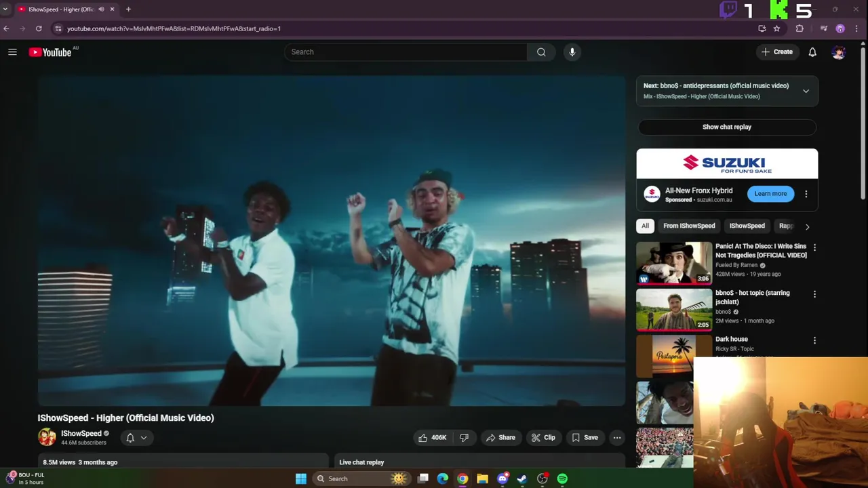The height and width of the screenshot is (488, 868).
Task: Install app icon in address bar
Action: coord(762,28)
